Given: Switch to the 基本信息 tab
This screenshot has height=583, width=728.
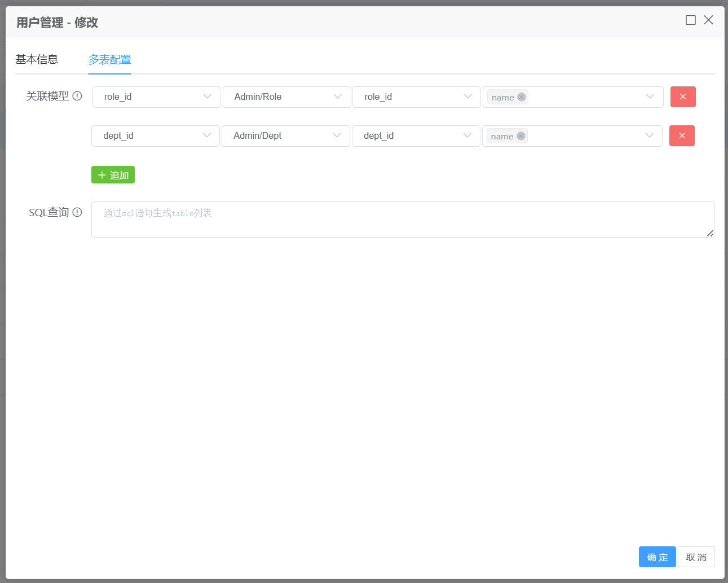Looking at the screenshot, I should tap(37, 59).
